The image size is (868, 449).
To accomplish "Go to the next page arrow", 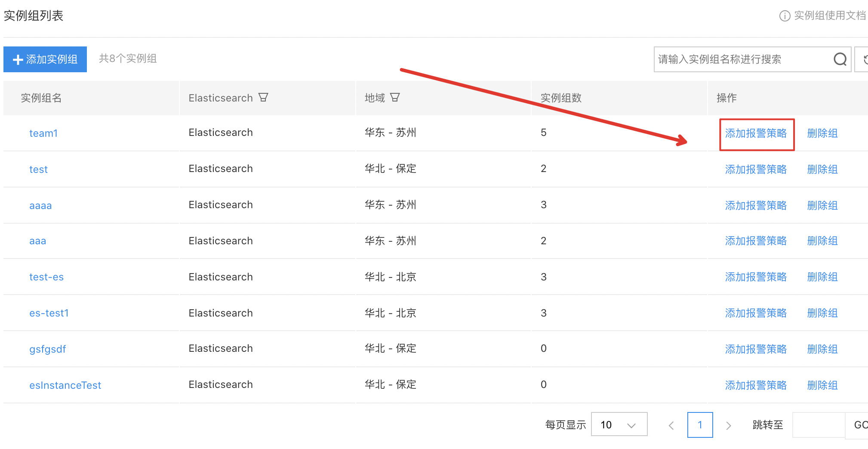I will click(729, 425).
